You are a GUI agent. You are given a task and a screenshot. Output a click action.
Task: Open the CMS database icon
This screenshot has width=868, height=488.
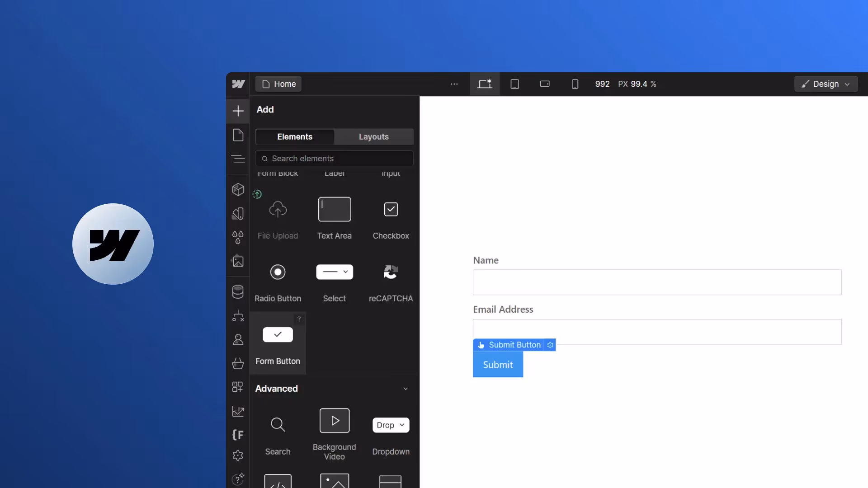[x=238, y=292]
